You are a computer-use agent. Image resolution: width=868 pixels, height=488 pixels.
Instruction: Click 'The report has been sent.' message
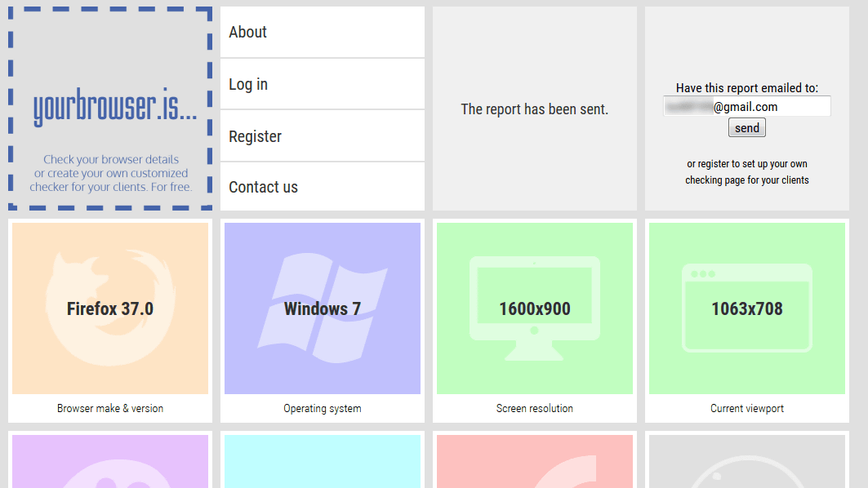(x=535, y=109)
